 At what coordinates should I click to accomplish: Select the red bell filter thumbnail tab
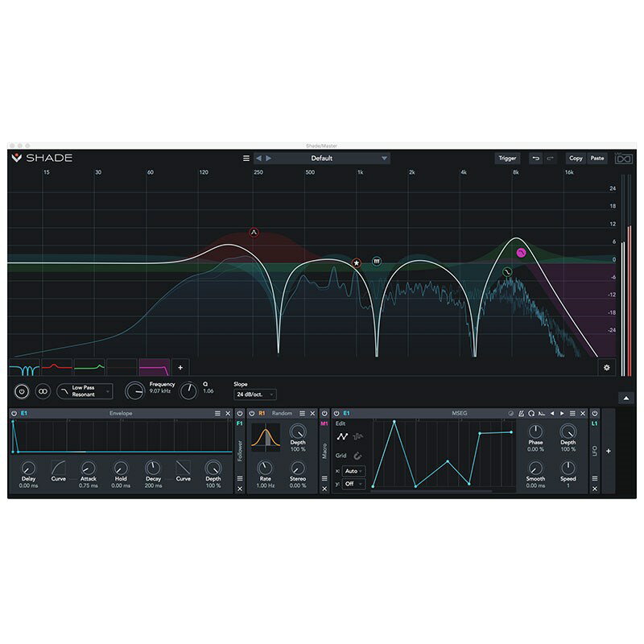click(56, 368)
